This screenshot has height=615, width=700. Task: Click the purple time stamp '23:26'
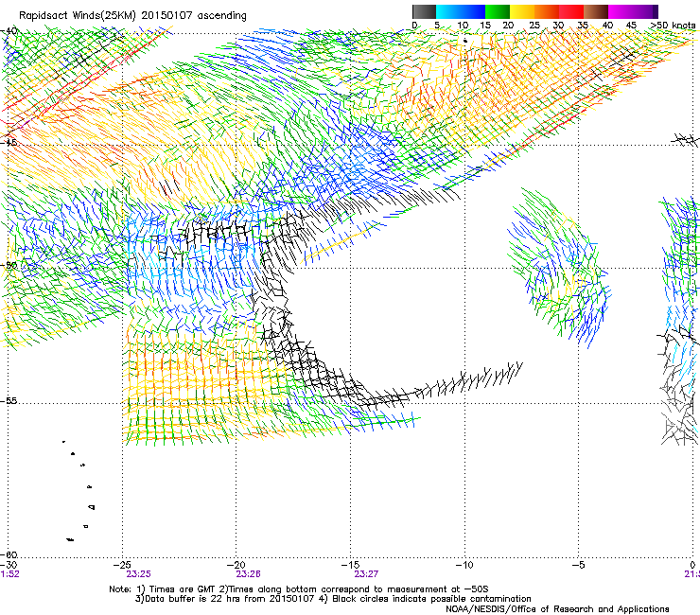pyautogui.click(x=248, y=574)
